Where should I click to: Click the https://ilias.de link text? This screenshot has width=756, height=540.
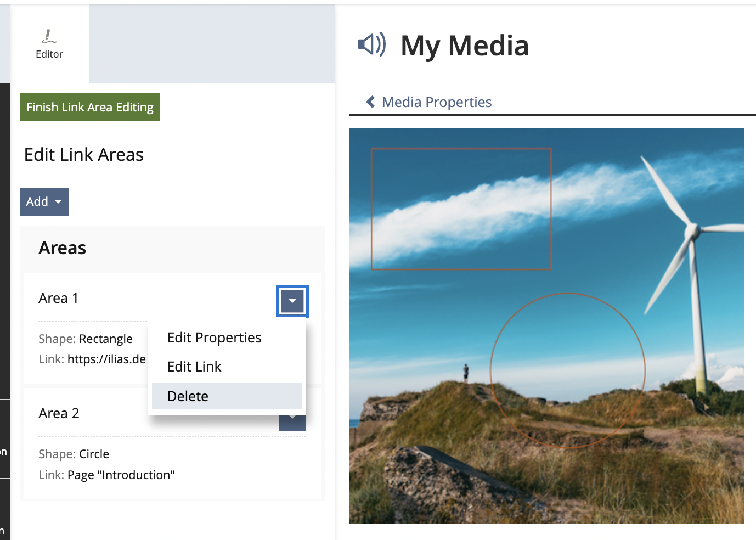(106, 359)
